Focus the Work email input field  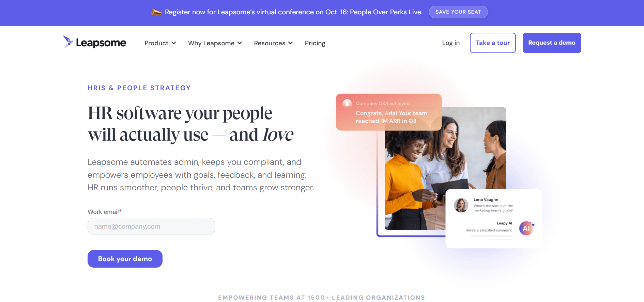(x=151, y=226)
